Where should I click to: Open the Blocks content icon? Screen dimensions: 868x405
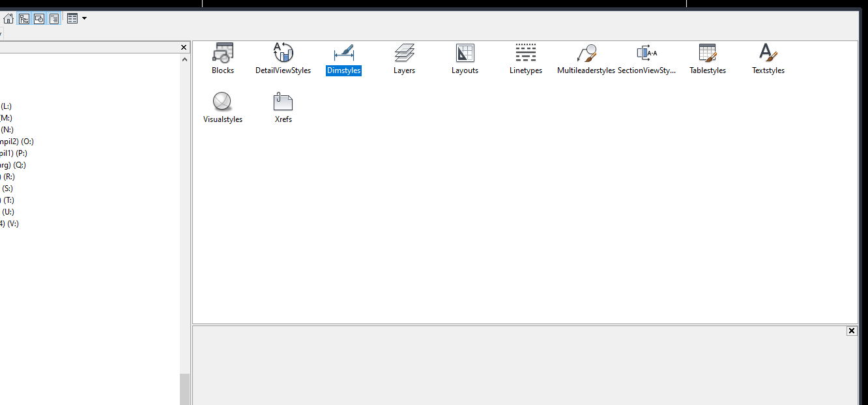tap(222, 59)
